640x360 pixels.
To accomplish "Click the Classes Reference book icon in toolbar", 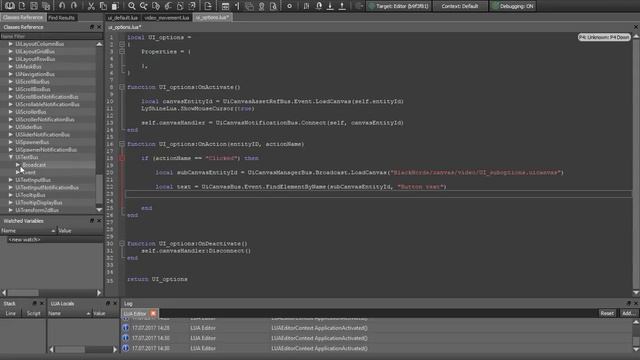I will [x=10, y=6].
